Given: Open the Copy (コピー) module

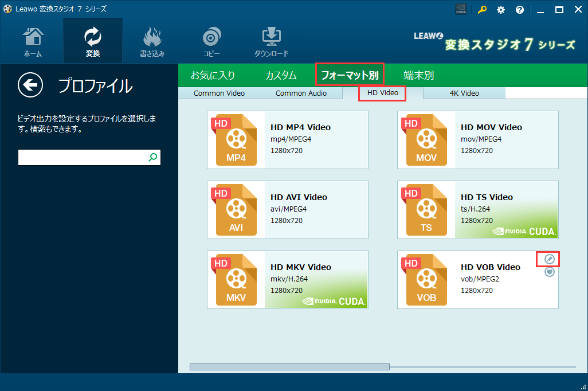Looking at the screenshot, I should point(211,41).
